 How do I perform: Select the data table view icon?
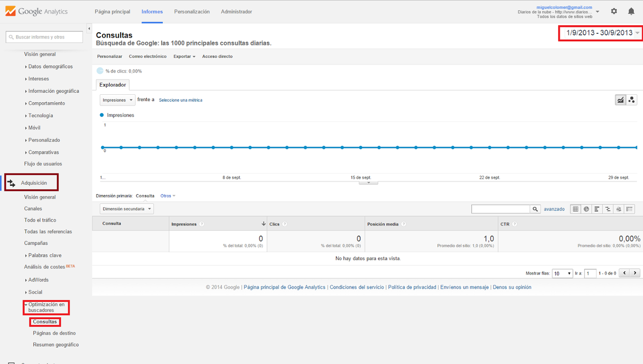click(x=575, y=209)
